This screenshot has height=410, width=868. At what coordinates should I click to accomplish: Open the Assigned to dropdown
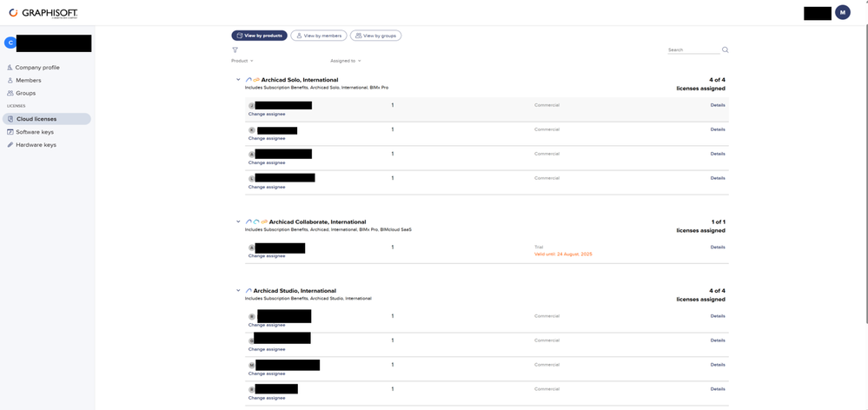345,61
